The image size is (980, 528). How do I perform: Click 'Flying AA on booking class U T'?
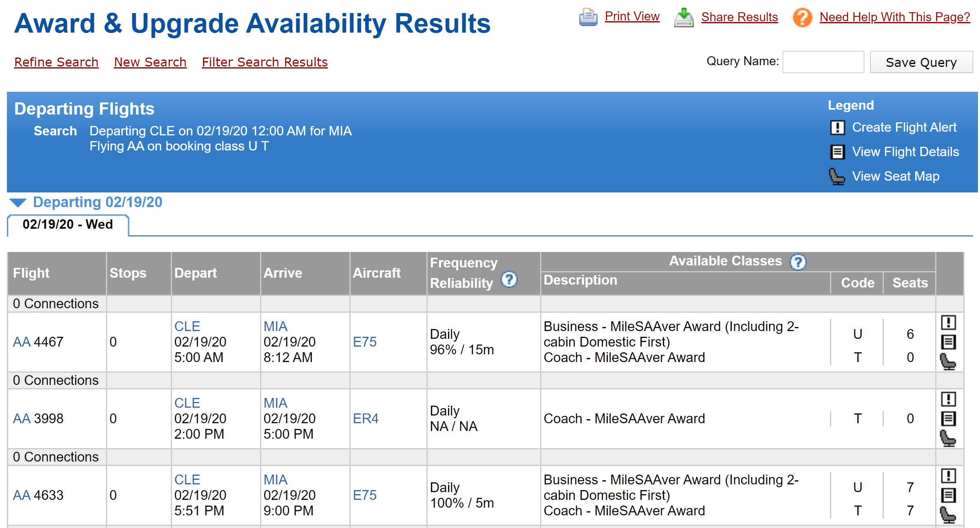click(179, 146)
